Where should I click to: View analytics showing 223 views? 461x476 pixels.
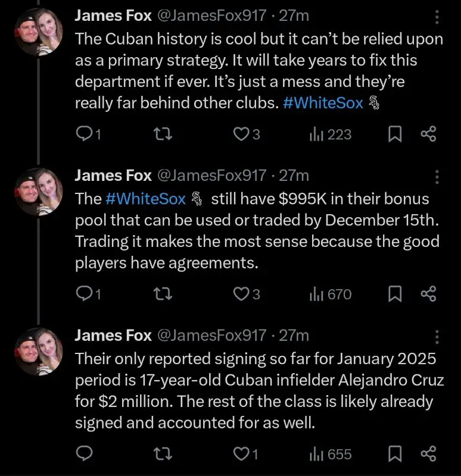331,134
